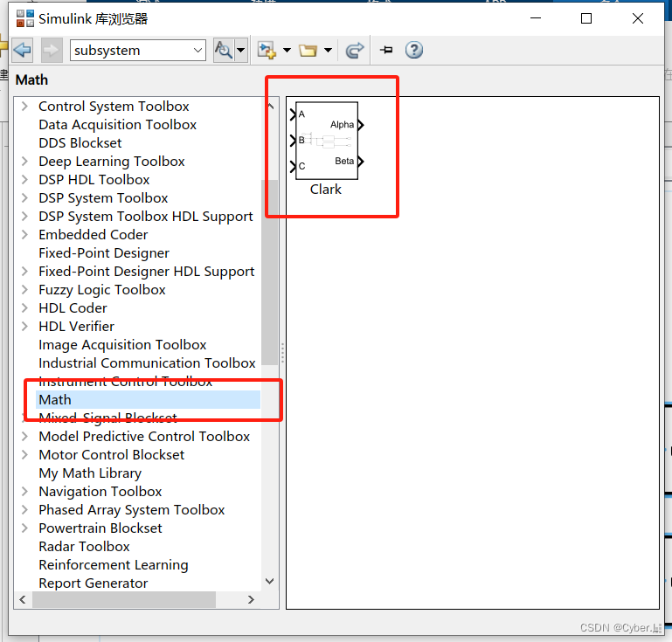Viewport: 672px width, 642px height.
Task: Expand Fixed-Point Designer HDL Support node
Action: tap(24, 272)
